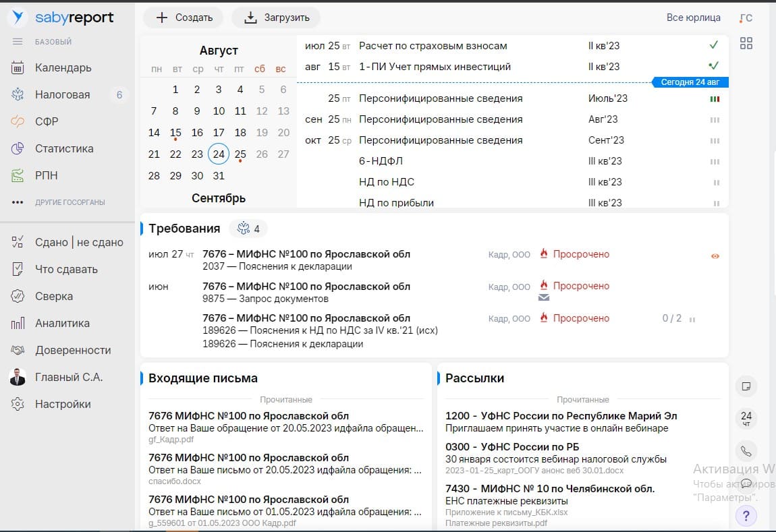Click the status bars icon for Июль'23 row

click(x=715, y=99)
